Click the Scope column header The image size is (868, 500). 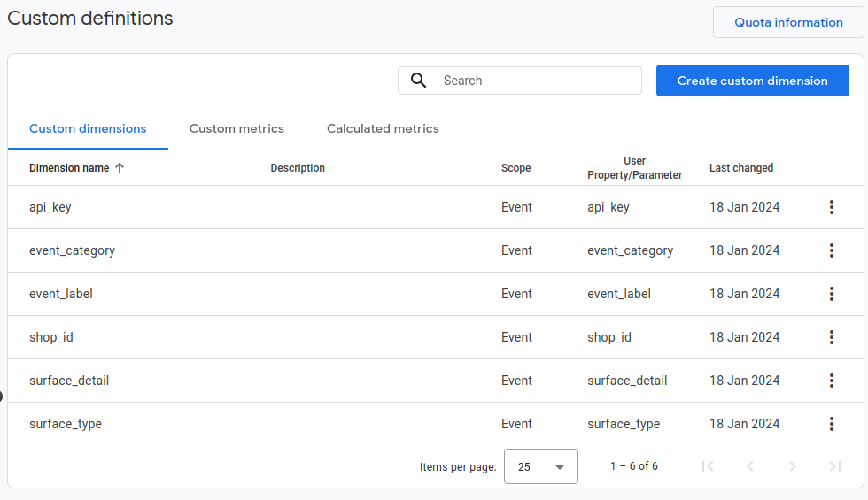[x=515, y=167]
